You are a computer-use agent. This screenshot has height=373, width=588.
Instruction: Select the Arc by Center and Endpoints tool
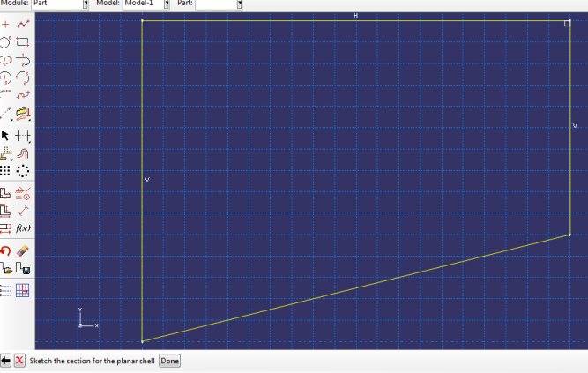(x=5, y=78)
